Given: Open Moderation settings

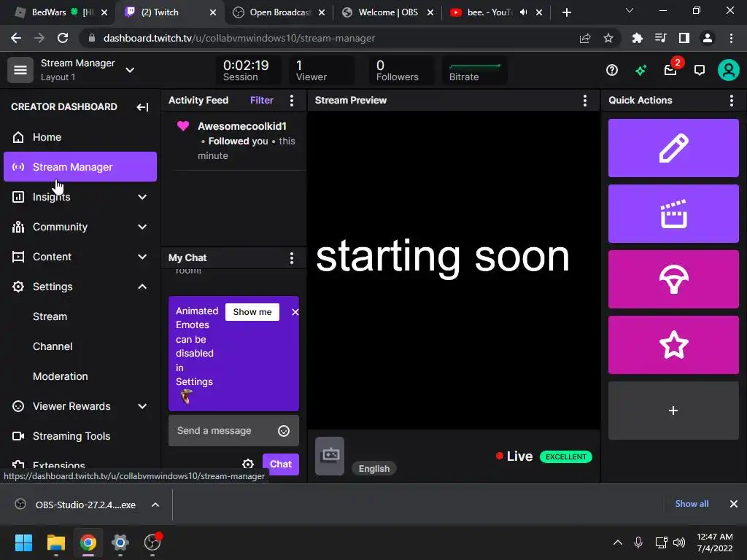Looking at the screenshot, I should tap(61, 376).
